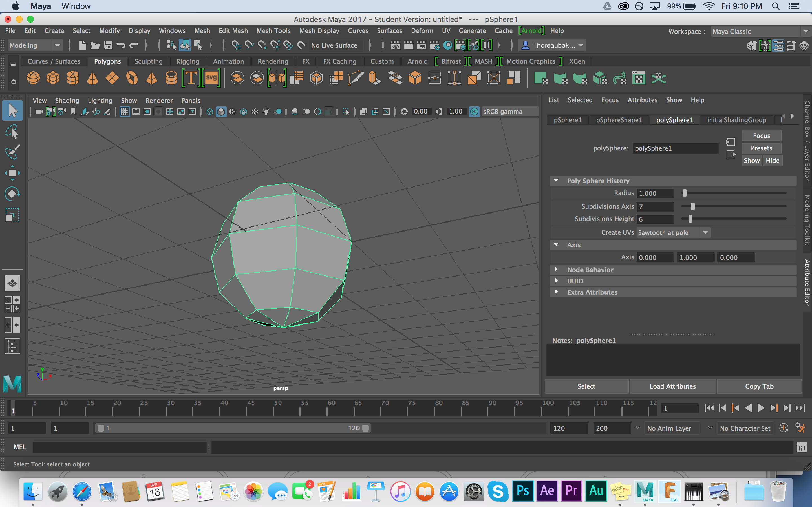Create a Type tool text object

[191, 77]
